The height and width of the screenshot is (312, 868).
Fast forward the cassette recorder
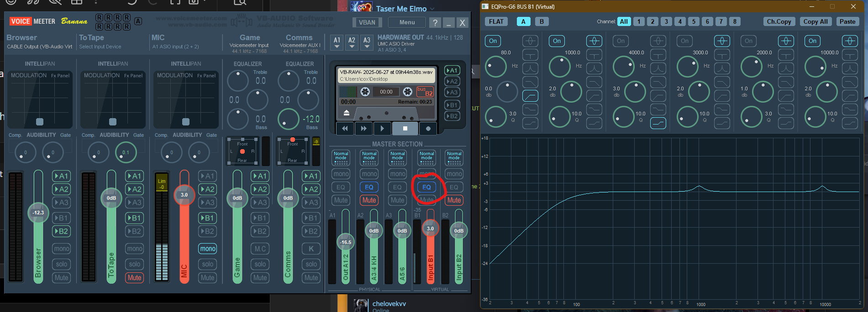click(363, 129)
